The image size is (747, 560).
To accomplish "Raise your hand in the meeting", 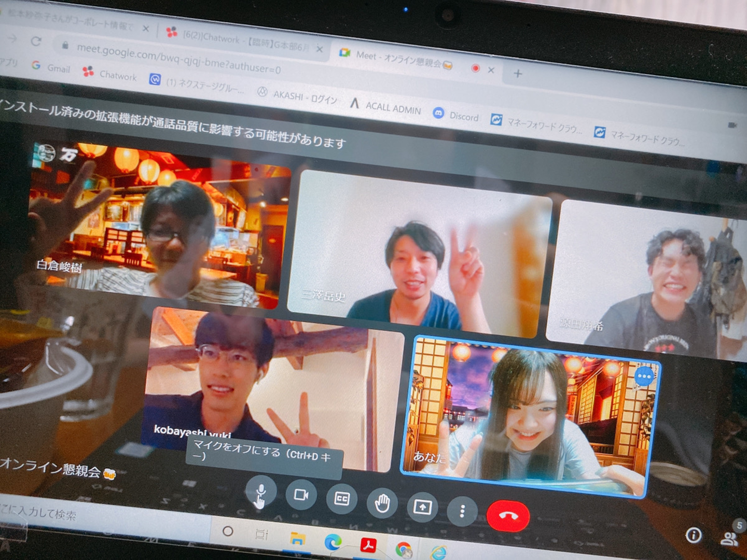I will point(382,503).
